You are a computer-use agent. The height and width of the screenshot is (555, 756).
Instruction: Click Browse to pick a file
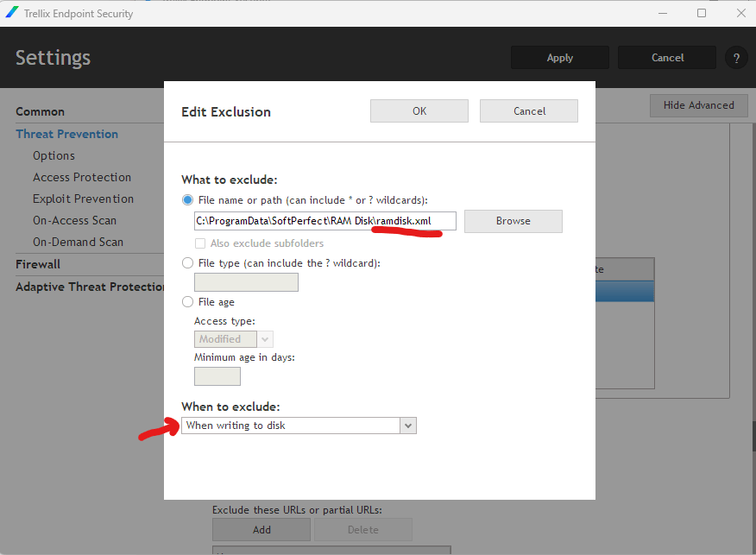pos(513,221)
